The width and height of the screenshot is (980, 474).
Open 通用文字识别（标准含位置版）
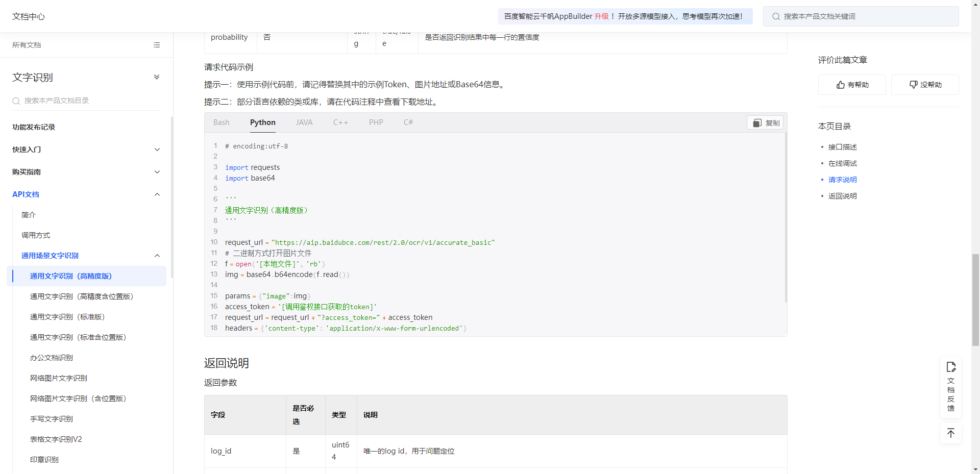click(78, 337)
